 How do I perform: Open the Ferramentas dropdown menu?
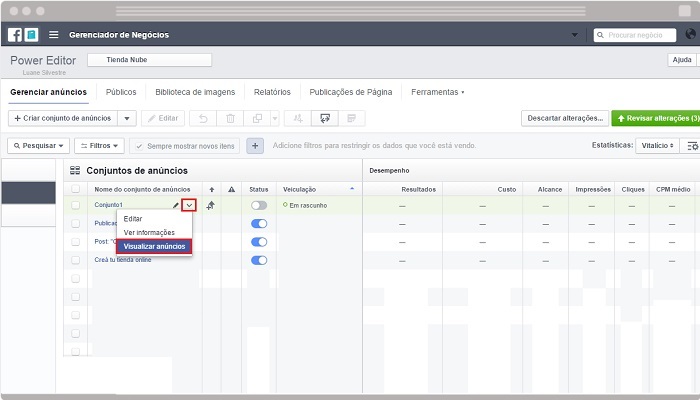[438, 92]
